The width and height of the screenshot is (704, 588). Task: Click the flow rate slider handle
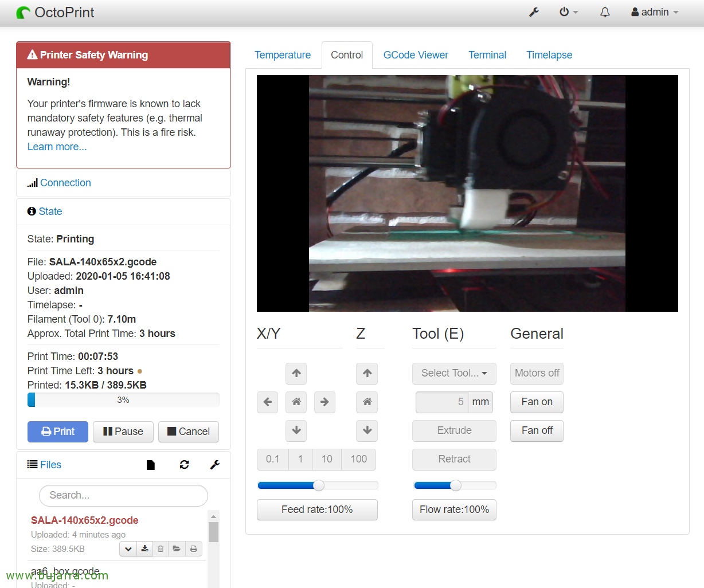pos(455,485)
